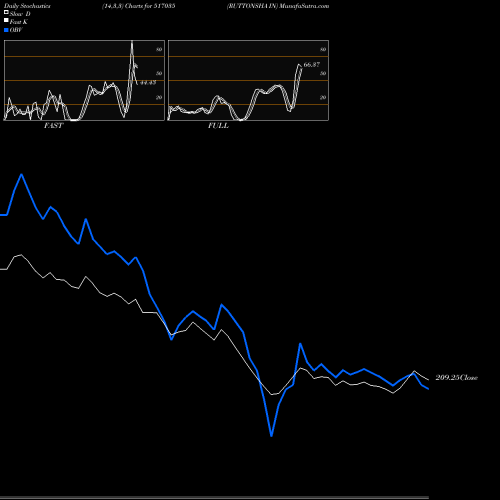Select the 'Fast K' legend label

[19, 22]
